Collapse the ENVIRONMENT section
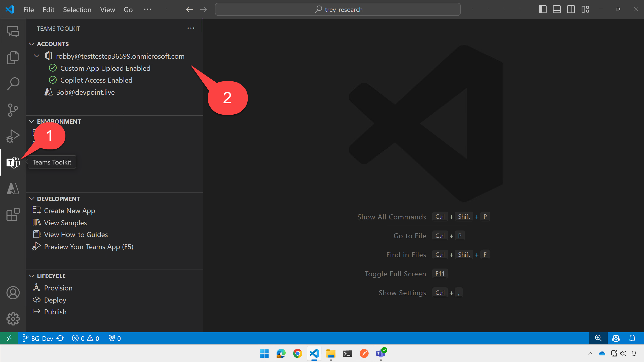 click(x=32, y=121)
